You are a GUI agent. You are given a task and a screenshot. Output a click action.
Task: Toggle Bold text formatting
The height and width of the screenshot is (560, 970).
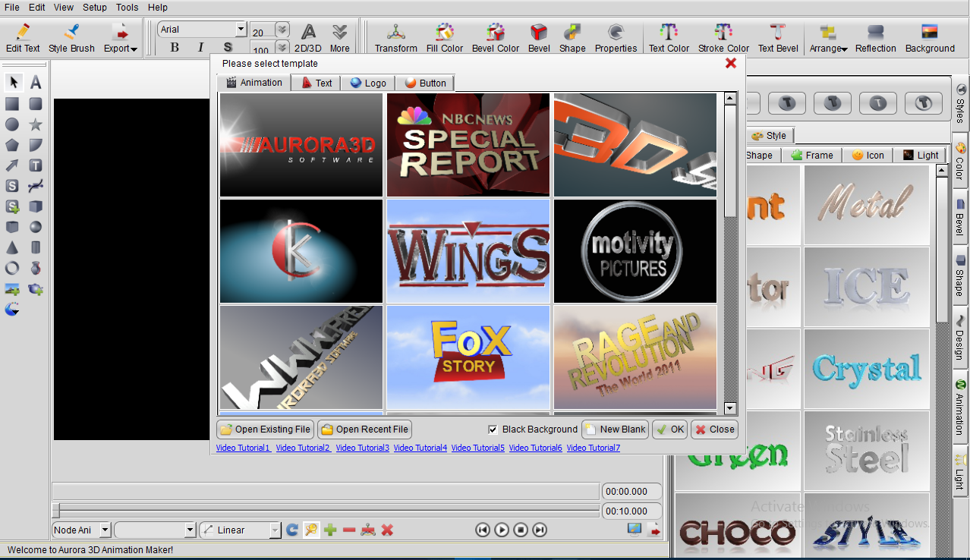(175, 47)
